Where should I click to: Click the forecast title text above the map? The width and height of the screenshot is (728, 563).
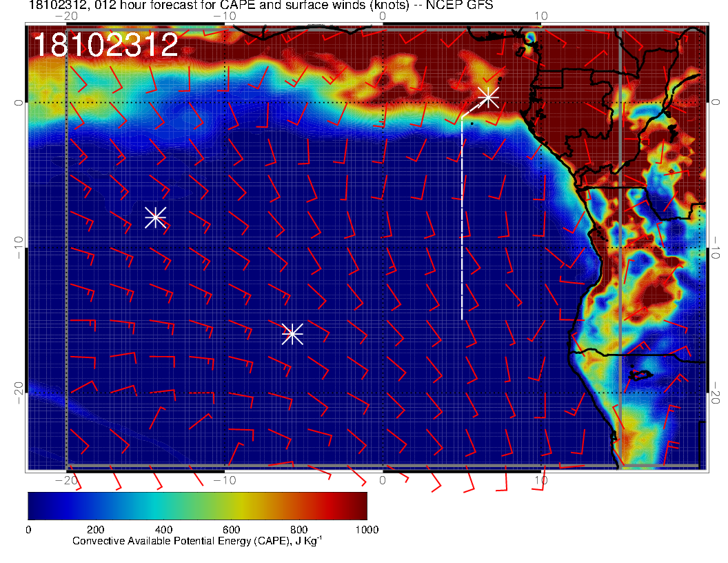coord(261,6)
